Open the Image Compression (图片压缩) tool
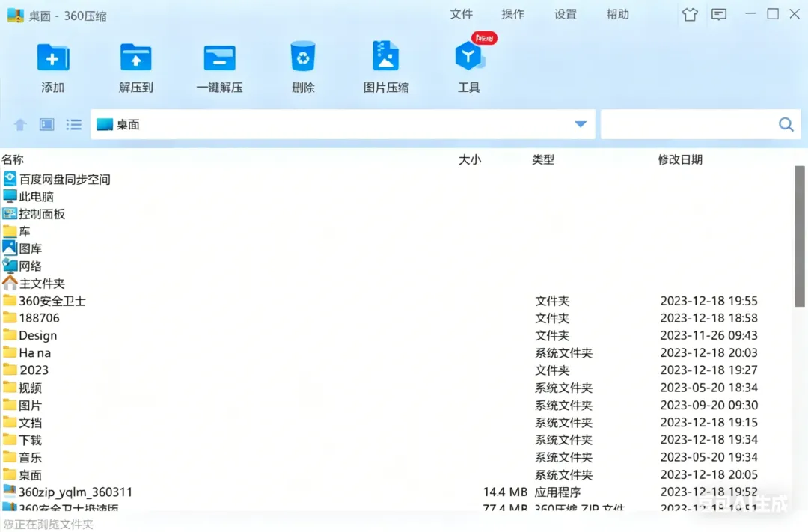This screenshot has width=808, height=532. point(385,55)
